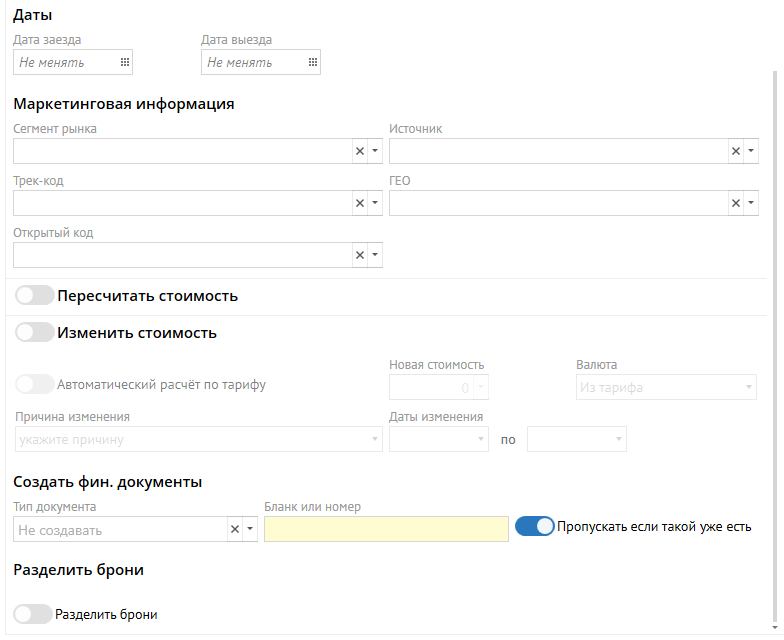784x640 pixels.
Task: Clear the Тип документа selection
Action: click(x=235, y=530)
